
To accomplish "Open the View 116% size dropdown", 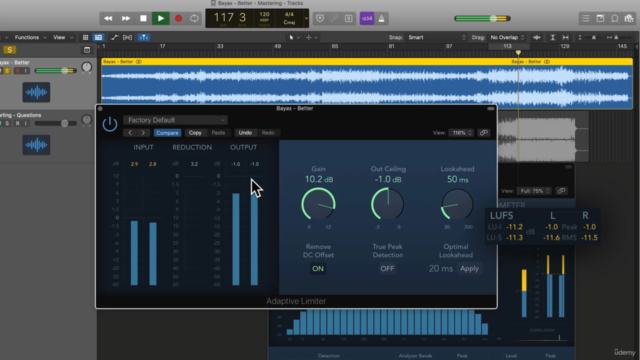I will point(461,133).
